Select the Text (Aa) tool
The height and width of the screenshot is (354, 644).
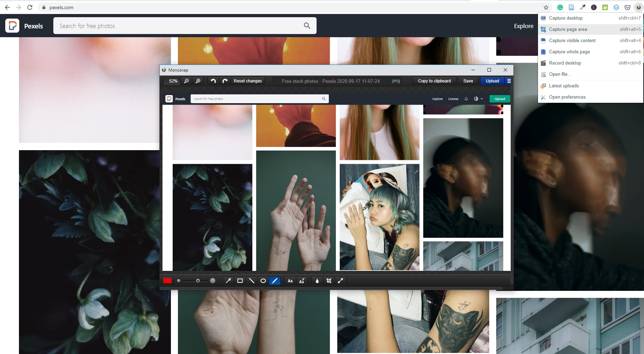290,281
